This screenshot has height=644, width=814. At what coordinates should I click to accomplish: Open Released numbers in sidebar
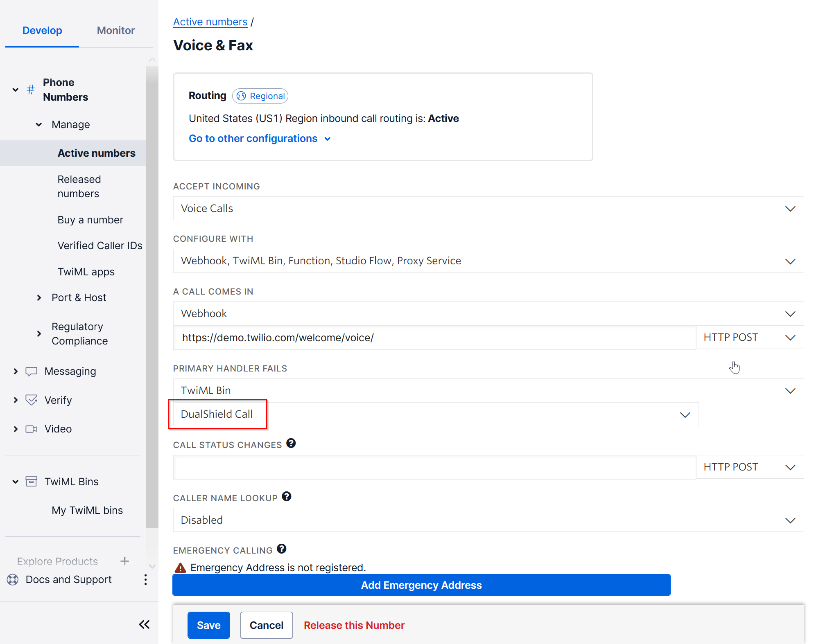pyautogui.click(x=79, y=186)
